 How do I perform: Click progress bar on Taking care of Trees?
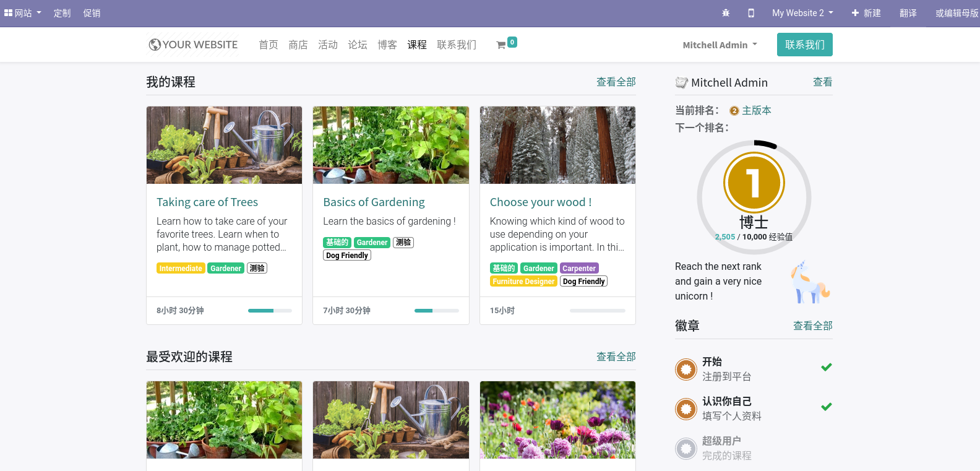[270, 311]
